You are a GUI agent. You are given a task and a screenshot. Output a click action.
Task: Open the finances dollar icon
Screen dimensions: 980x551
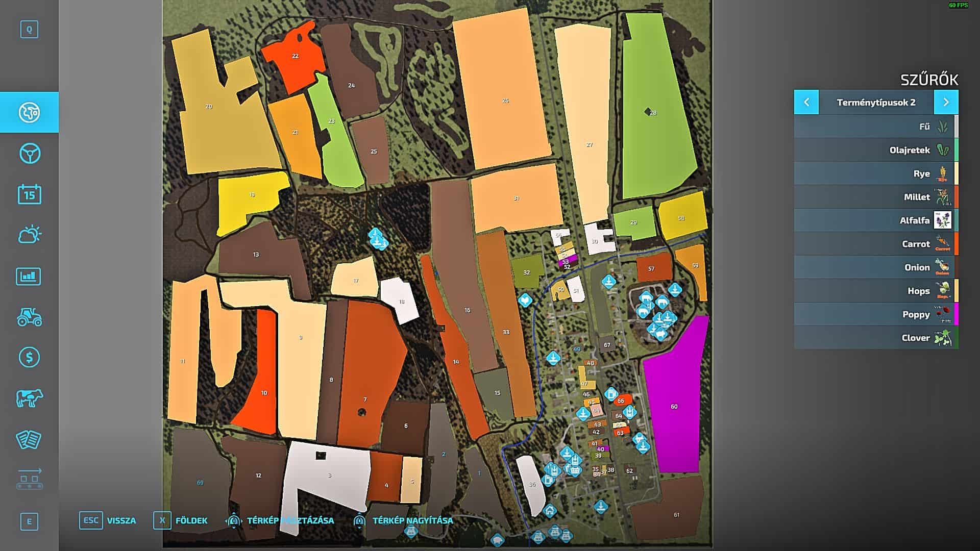[29, 358]
